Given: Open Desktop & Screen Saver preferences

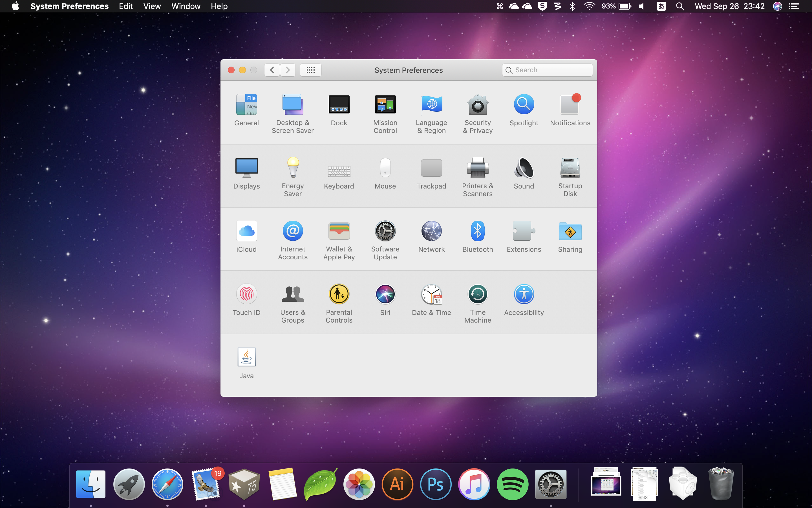Looking at the screenshot, I should coord(293,113).
